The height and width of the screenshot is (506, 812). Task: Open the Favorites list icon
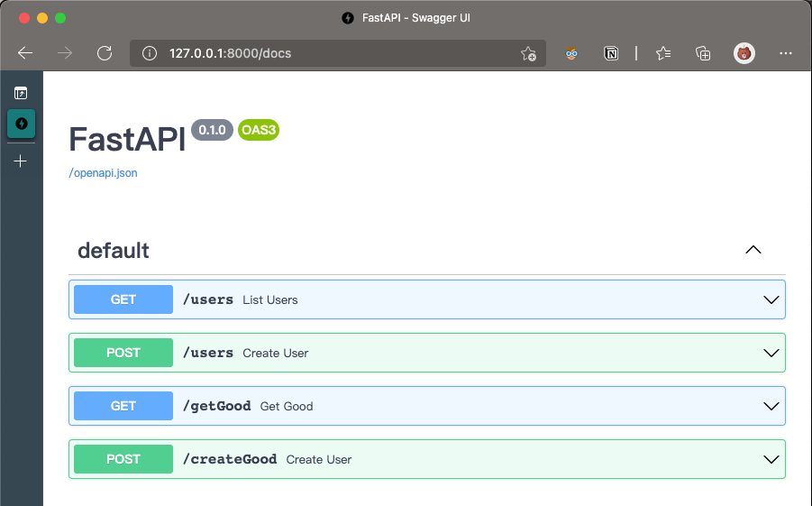[663, 53]
